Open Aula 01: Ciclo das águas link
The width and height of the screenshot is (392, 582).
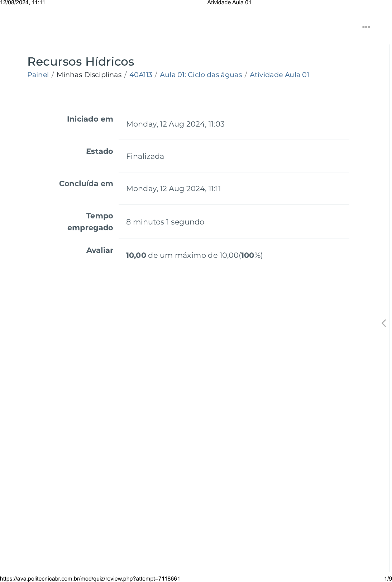[201, 75]
